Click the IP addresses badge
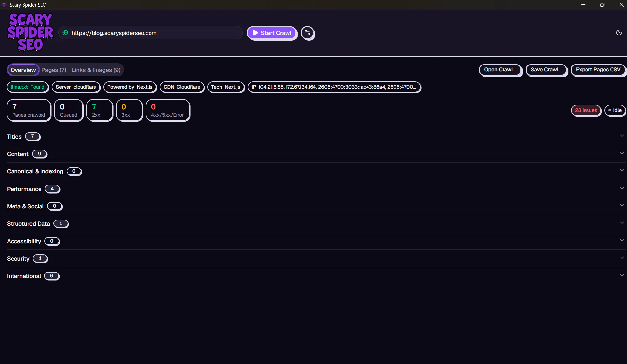Viewport: 627px width, 364px height. 334,87
